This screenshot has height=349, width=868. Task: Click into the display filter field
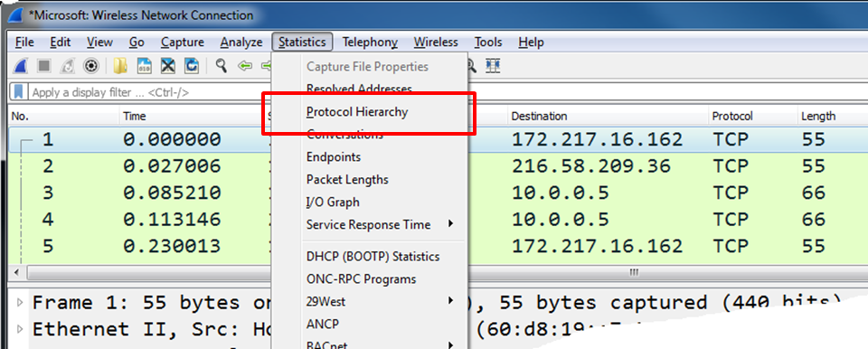point(149,92)
